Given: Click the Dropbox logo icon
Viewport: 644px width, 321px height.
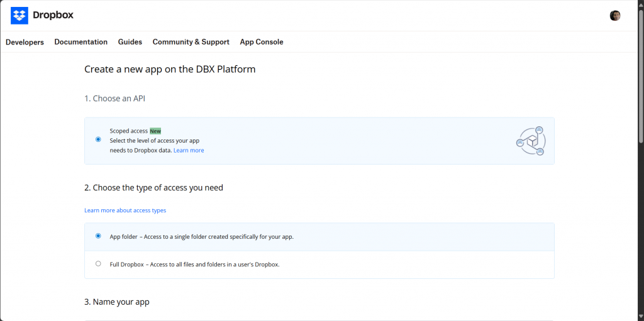Looking at the screenshot, I should (19, 16).
